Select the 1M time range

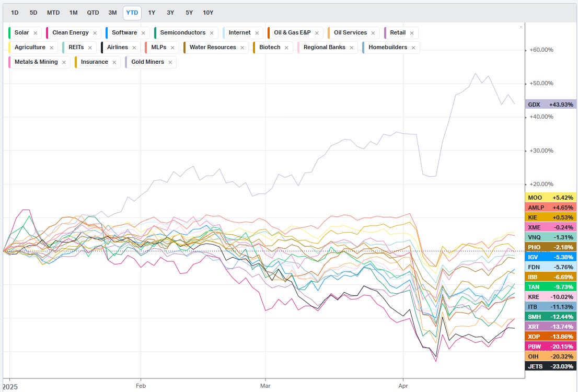point(73,13)
